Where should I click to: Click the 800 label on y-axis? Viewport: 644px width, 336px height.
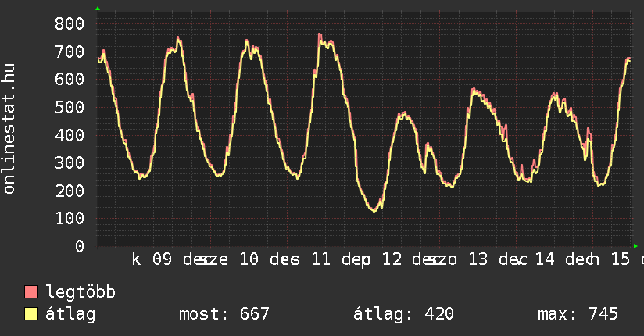[69, 23]
